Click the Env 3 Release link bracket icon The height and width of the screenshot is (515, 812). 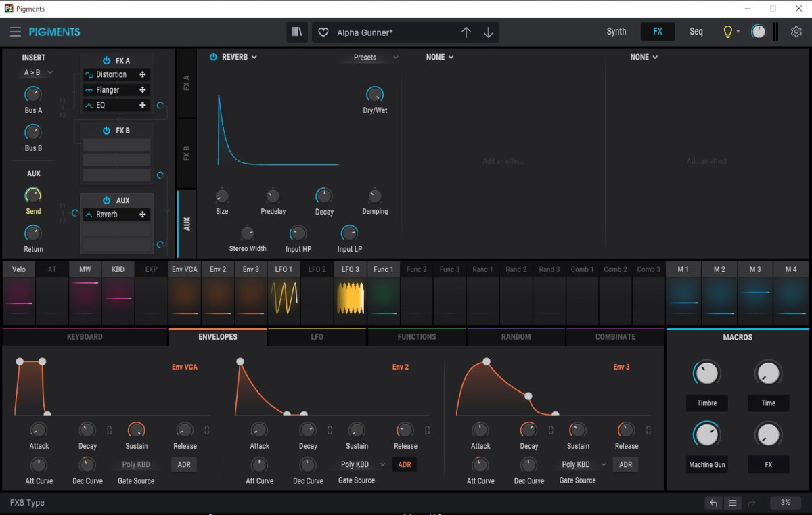coord(648,430)
